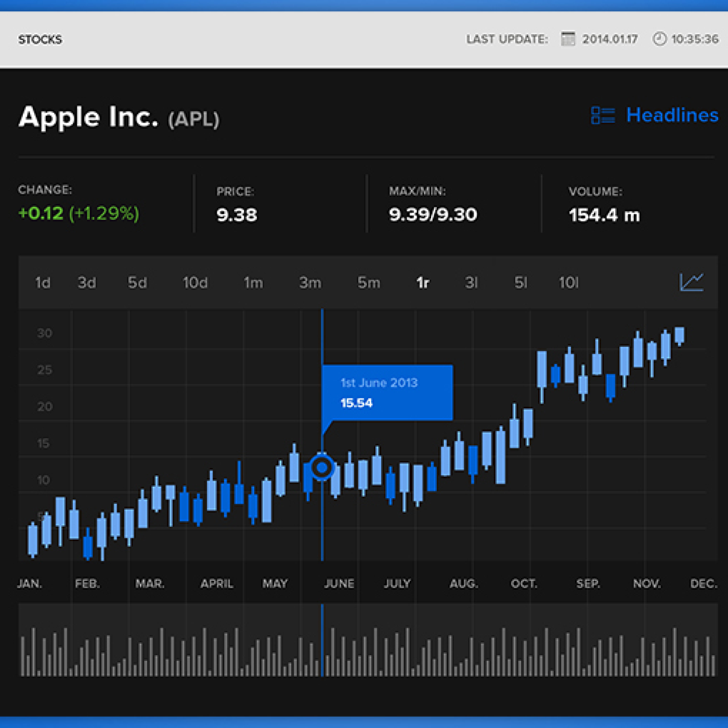Switch chart type with the line-chart icon

(691, 282)
